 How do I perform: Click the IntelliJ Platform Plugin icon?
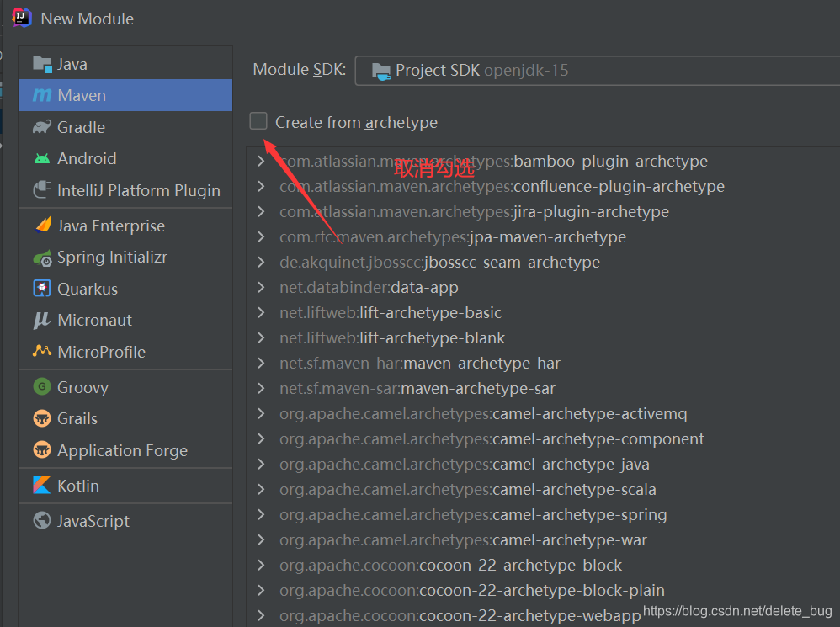[x=42, y=190]
